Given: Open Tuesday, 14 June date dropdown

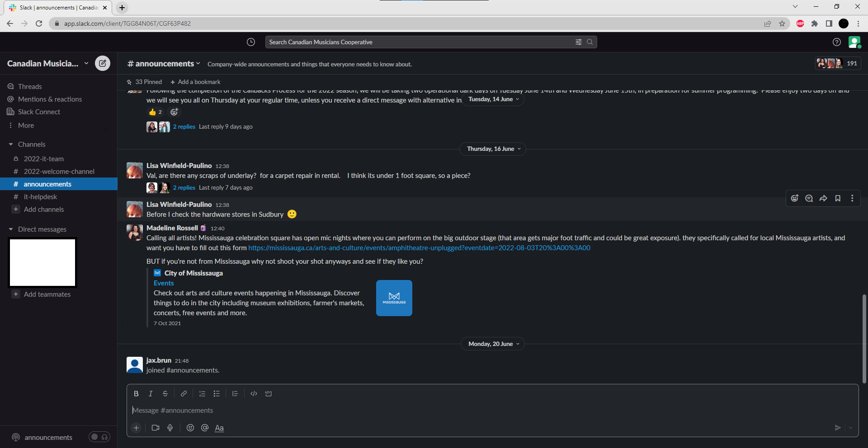Looking at the screenshot, I should coord(493,99).
